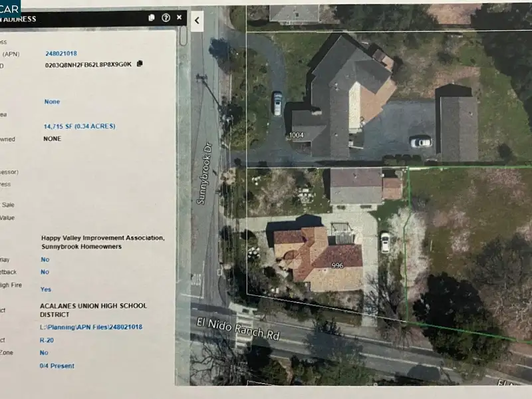Click the white car parked beside house 996
This screenshot has height=399, width=532.
[x=385, y=242]
